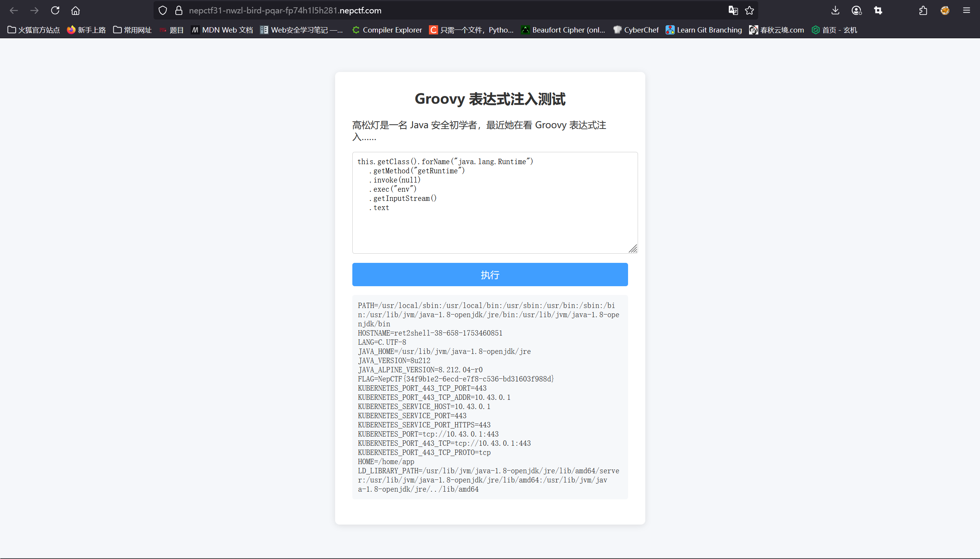Expand the 常用网址 bookmarks folder
The image size is (980, 559).
[133, 30]
